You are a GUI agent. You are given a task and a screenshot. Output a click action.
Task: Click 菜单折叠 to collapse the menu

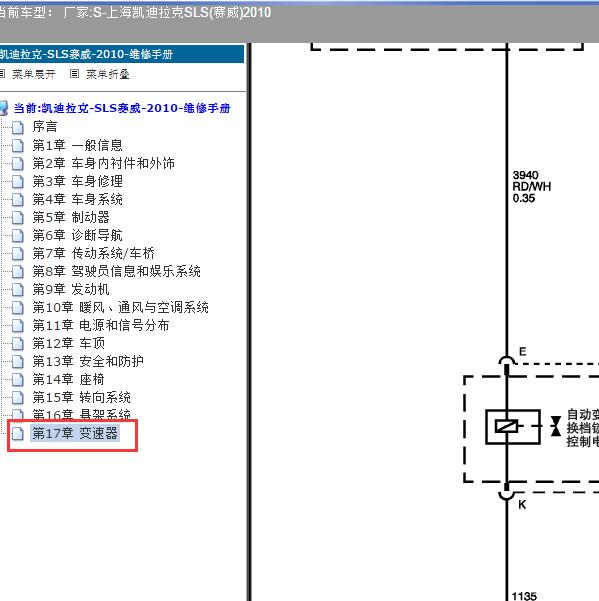point(108,74)
